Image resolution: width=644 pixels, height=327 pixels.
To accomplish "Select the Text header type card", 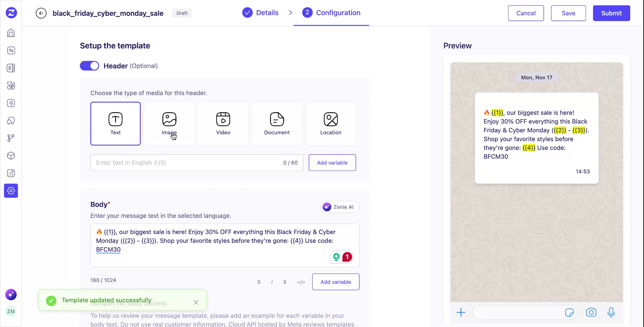I will point(115,123).
